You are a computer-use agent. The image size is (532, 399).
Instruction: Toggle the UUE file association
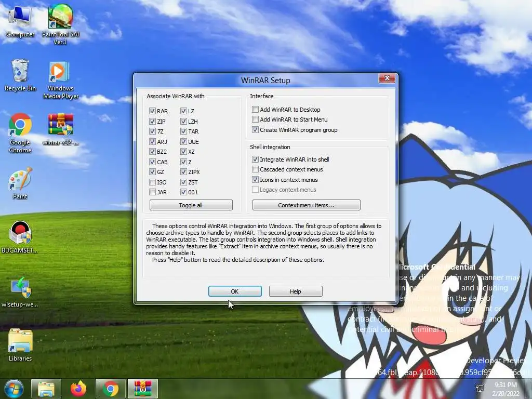pyautogui.click(x=183, y=141)
